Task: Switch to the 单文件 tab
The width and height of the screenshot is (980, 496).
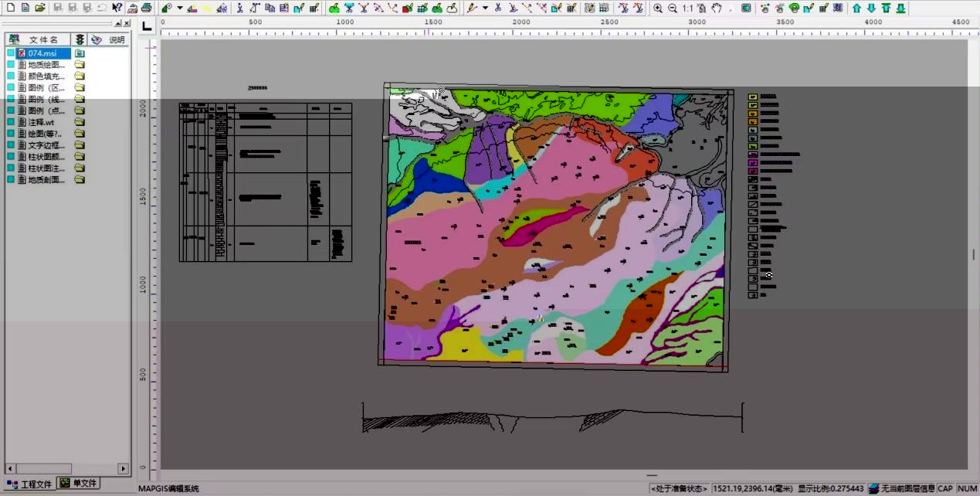Action: (x=80, y=484)
